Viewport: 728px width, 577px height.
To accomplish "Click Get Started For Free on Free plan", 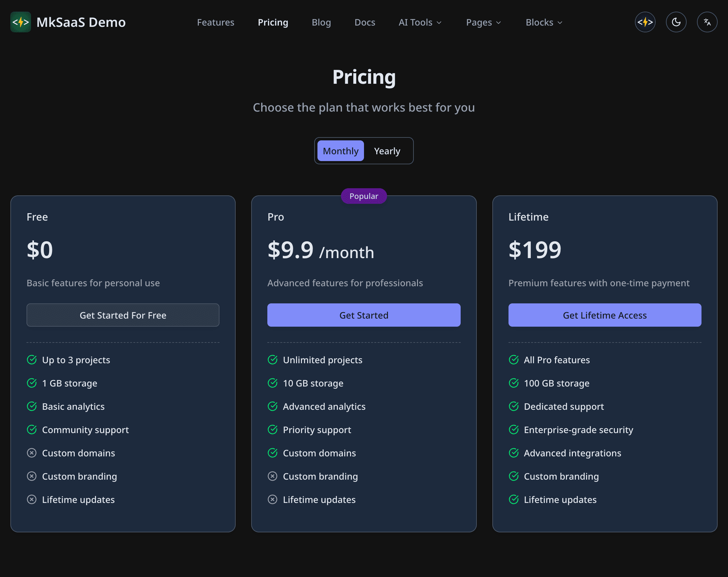I will (x=123, y=315).
